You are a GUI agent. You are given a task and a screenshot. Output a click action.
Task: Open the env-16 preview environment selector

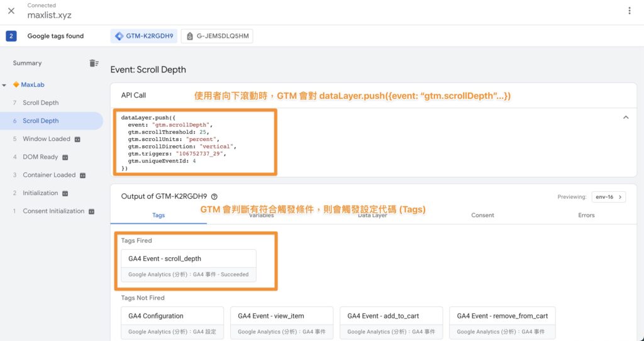click(609, 197)
